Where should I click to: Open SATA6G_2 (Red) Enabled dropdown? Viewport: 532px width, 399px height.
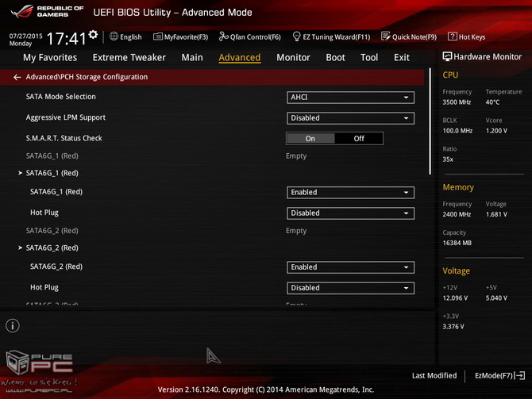click(350, 267)
